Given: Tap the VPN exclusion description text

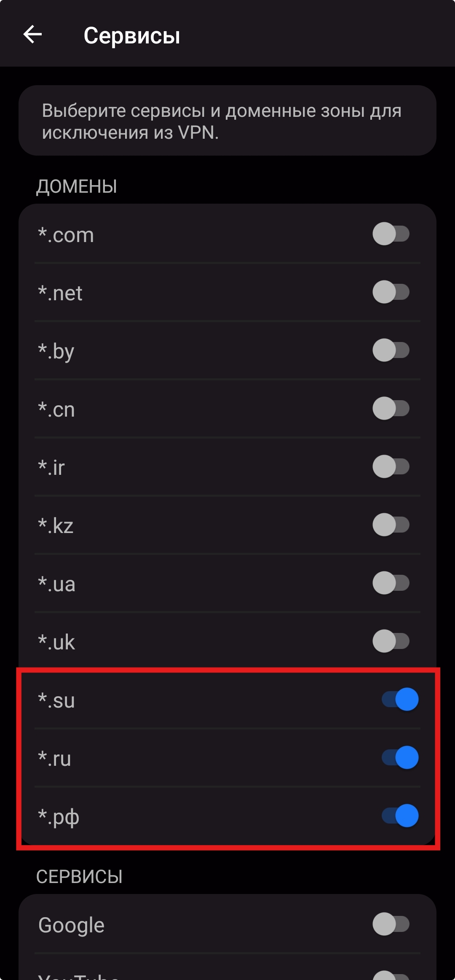Looking at the screenshot, I should coord(222,121).
